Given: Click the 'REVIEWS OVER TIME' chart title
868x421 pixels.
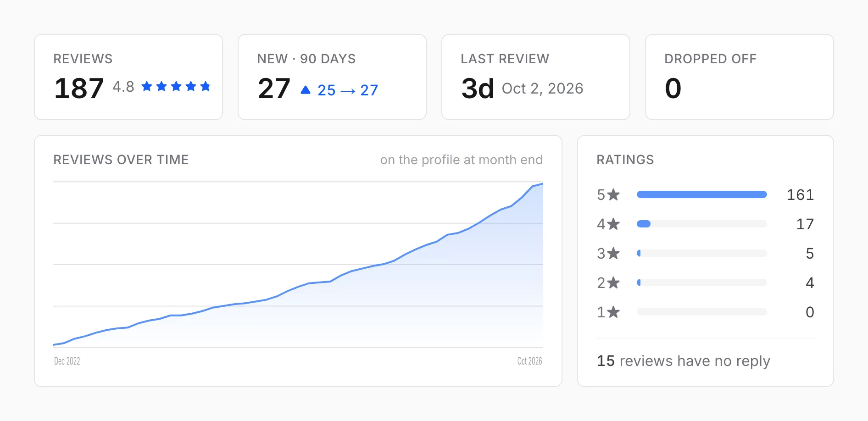Looking at the screenshot, I should [121, 160].
